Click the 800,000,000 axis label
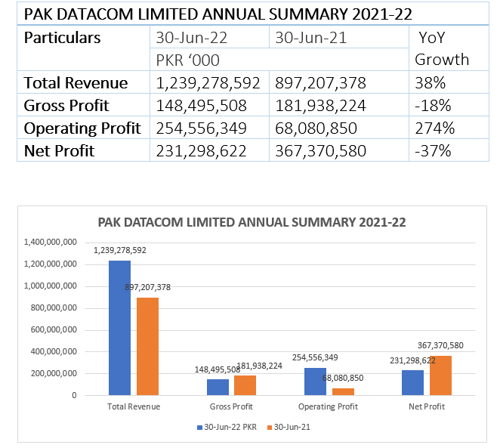This screenshot has height=448, width=500. click(x=54, y=307)
